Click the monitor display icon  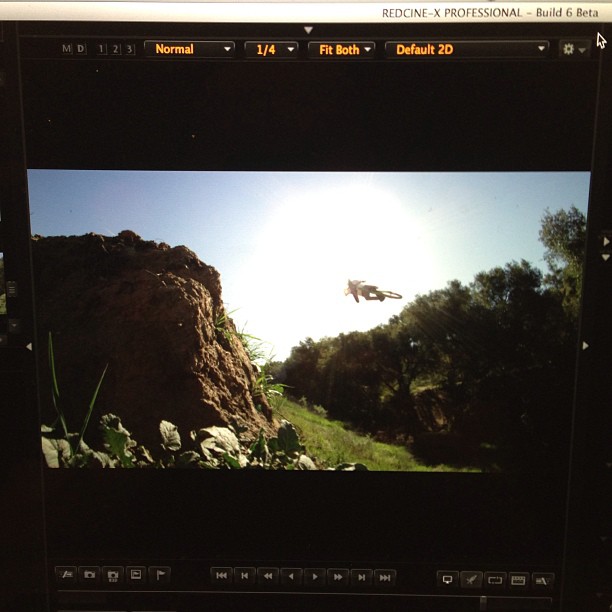tap(448, 579)
